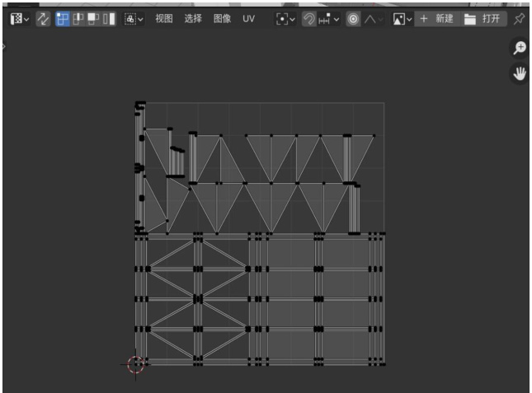Viewport: 532px width, 393px height.
Task: Open the image browse dropdown
Action: pos(402,18)
